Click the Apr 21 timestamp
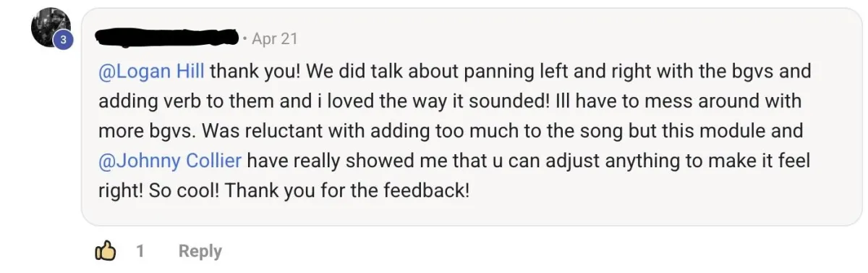 pyautogui.click(x=275, y=38)
